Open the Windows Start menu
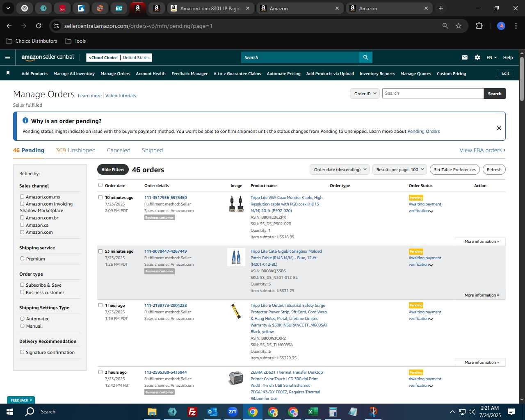 coord(10,412)
